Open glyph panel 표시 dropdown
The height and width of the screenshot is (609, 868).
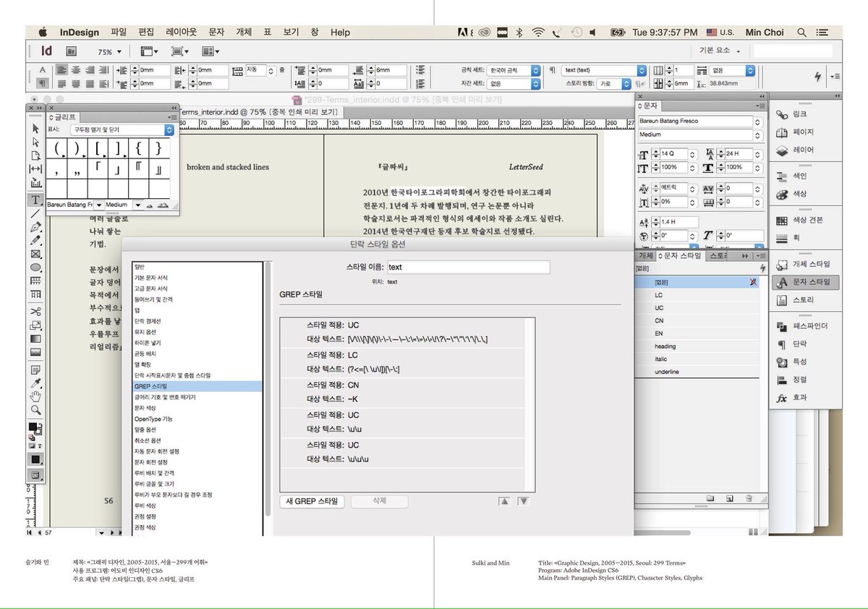123,130
